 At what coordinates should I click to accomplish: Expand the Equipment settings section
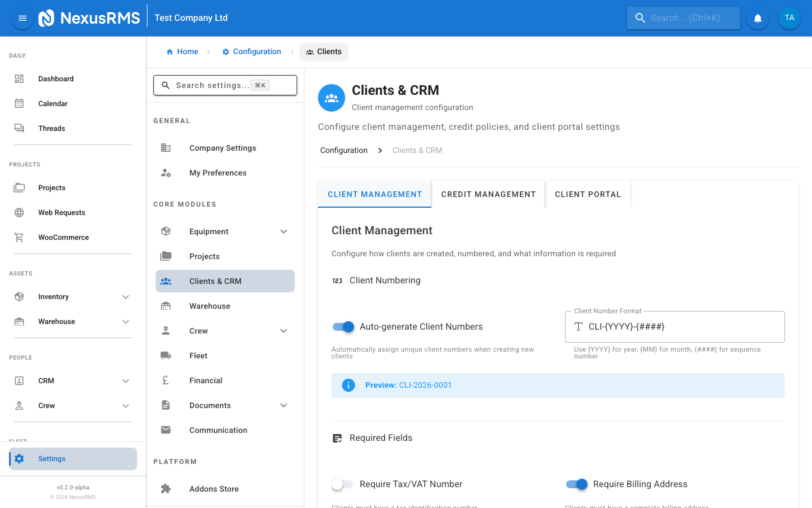(x=283, y=231)
